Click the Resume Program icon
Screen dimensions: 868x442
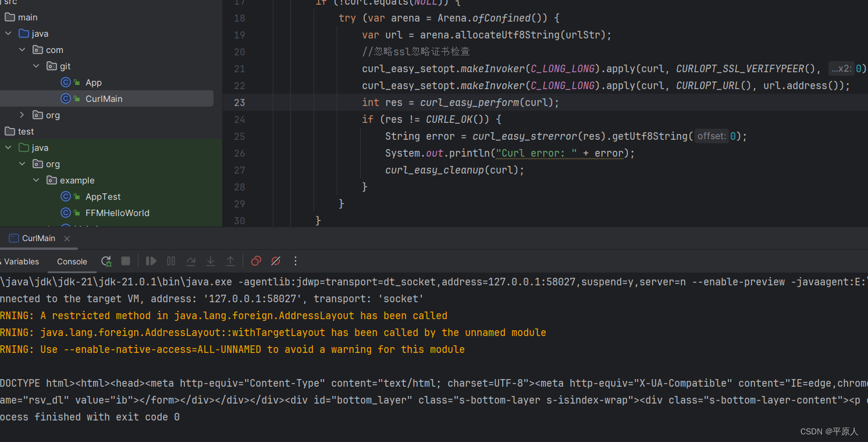(151, 261)
